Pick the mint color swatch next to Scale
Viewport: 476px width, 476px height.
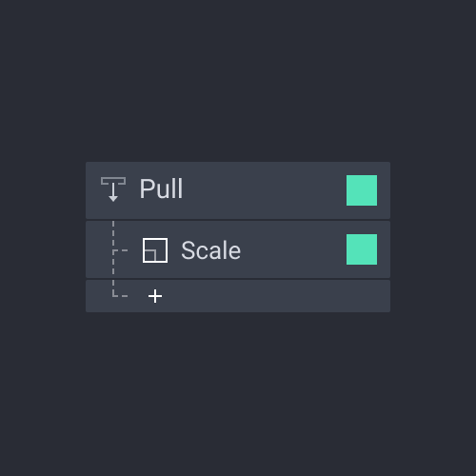click(362, 249)
